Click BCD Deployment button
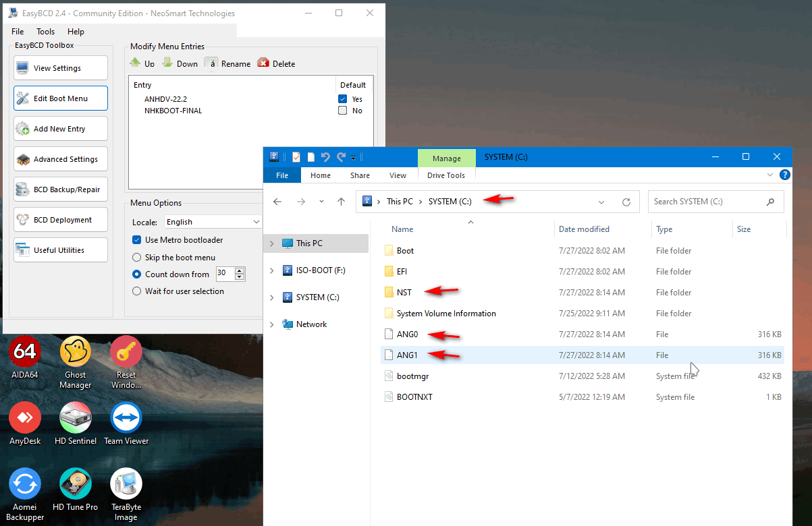The width and height of the screenshot is (812, 526). click(x=61, y=220)
